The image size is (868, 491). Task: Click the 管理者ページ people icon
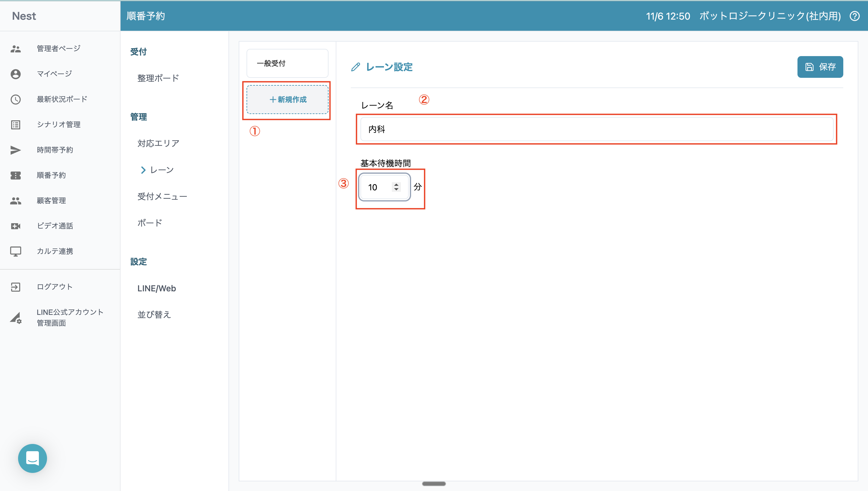pyautogui.click(x=15, y=49)
